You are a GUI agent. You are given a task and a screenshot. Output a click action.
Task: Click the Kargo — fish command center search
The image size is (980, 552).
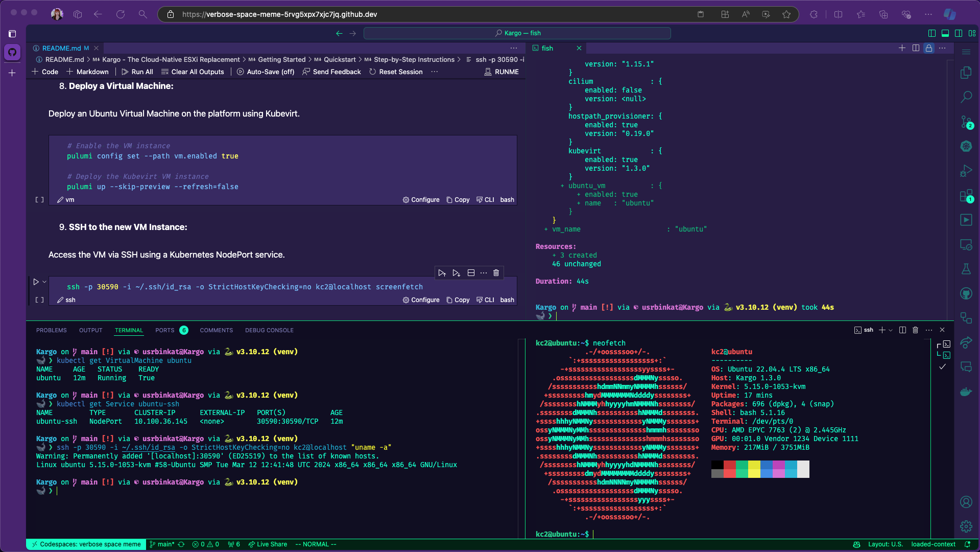click(x=517, y=33)
